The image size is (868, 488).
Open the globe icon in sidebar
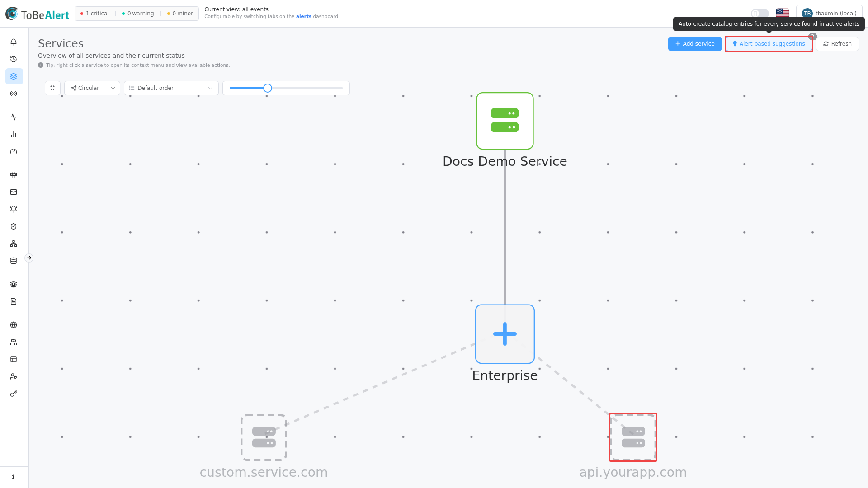pos(14,325)
